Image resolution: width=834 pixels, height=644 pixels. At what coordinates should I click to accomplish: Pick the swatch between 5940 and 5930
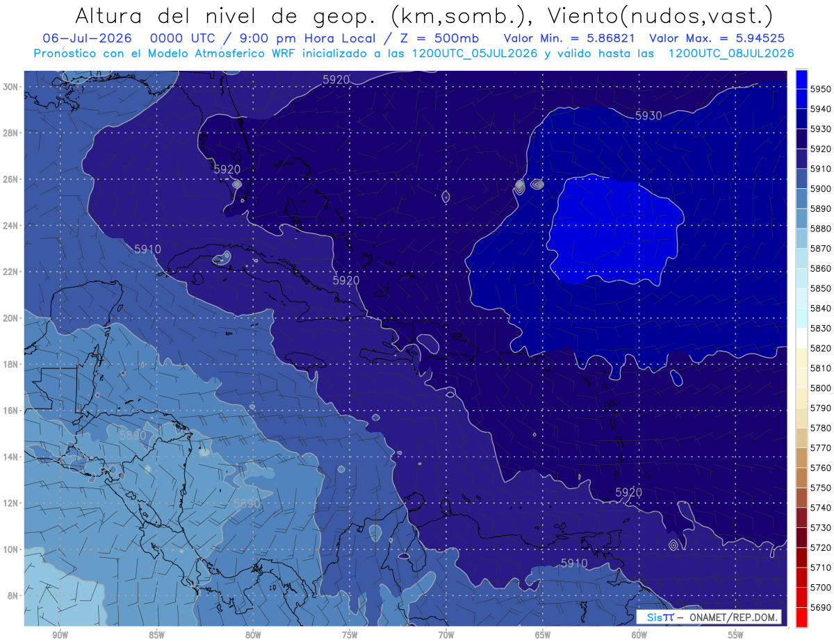tap(801, 119)
